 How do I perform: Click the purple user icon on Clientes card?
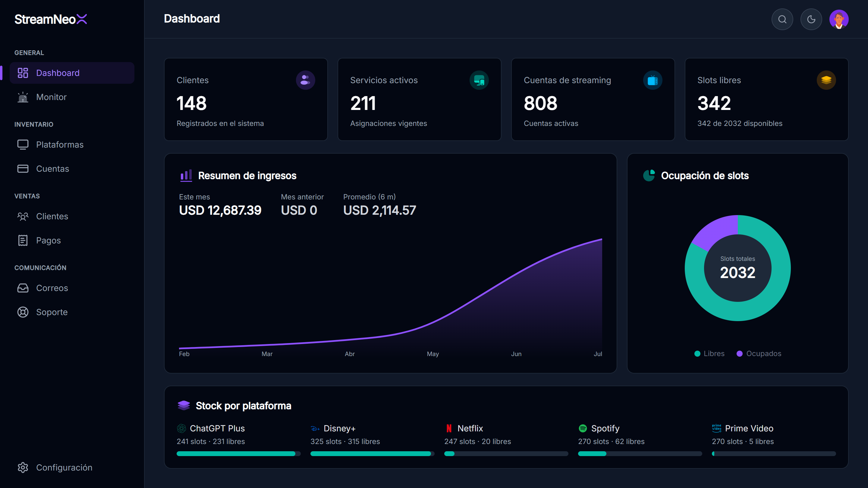click(x=305, y=80)
